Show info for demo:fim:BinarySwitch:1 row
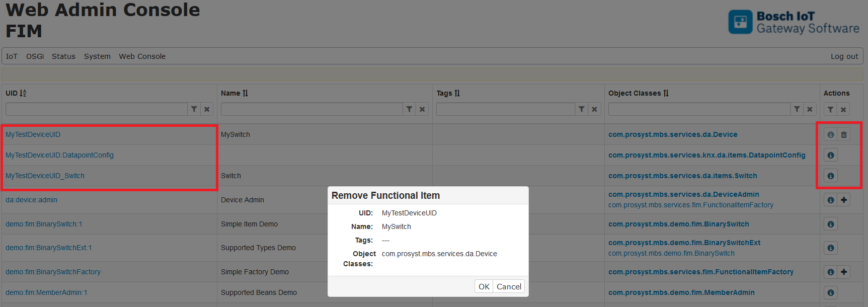The height and width of the screenshot is (307, 868). [830, 224]
